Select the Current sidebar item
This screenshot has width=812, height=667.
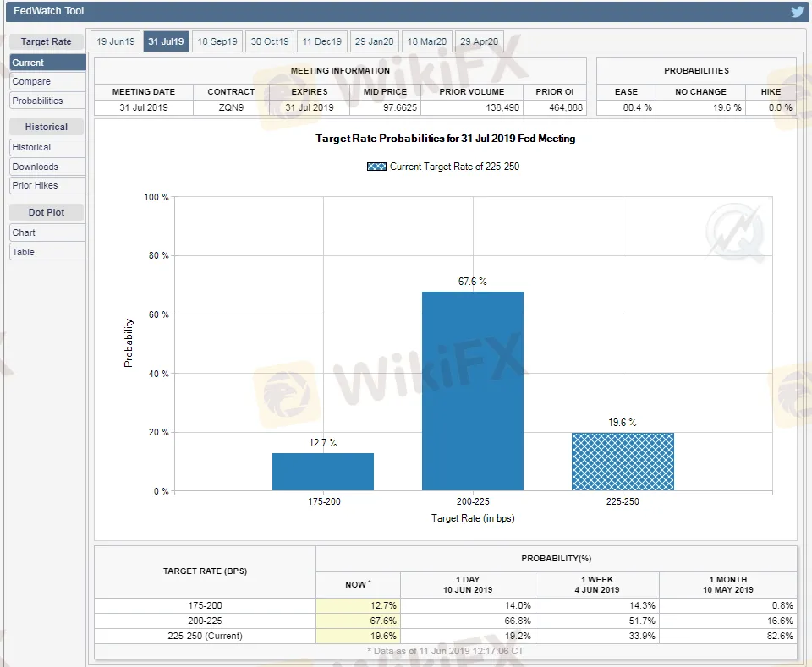coord(47,63)
